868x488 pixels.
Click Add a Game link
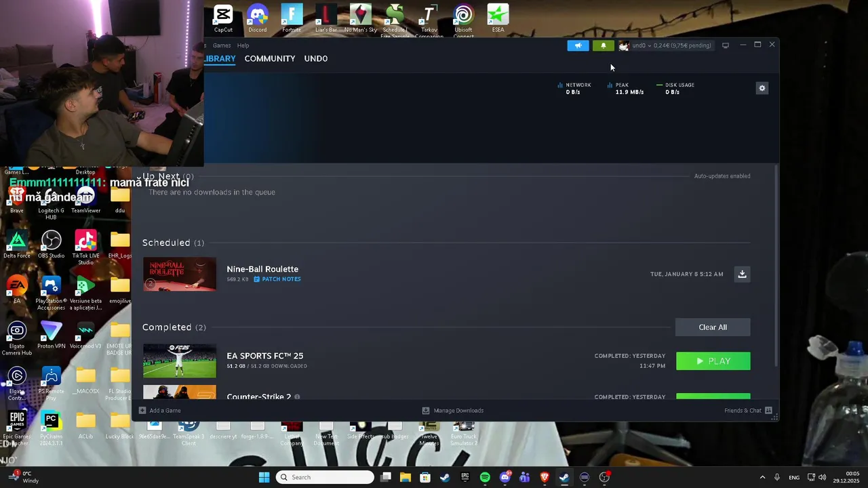pos(165,410)
